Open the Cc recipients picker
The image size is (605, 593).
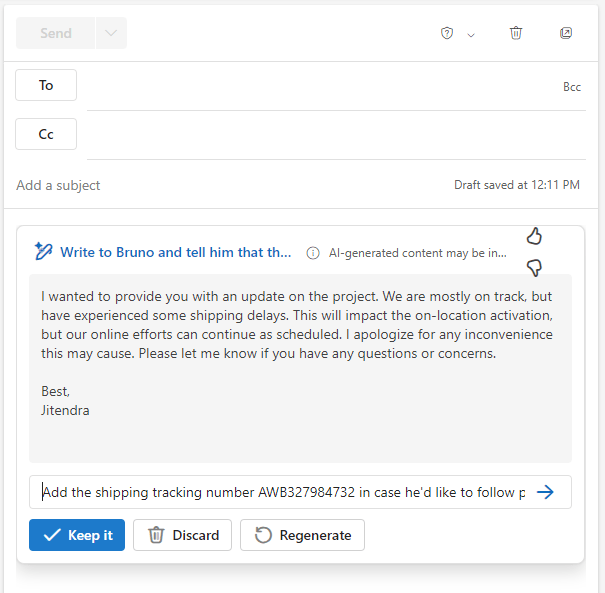pyautogui.click(x=46, y=134)
